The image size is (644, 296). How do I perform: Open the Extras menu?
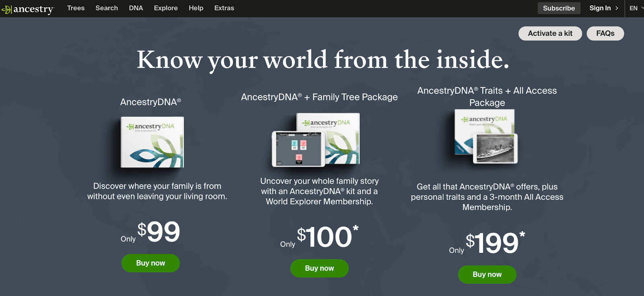(224, 8)
